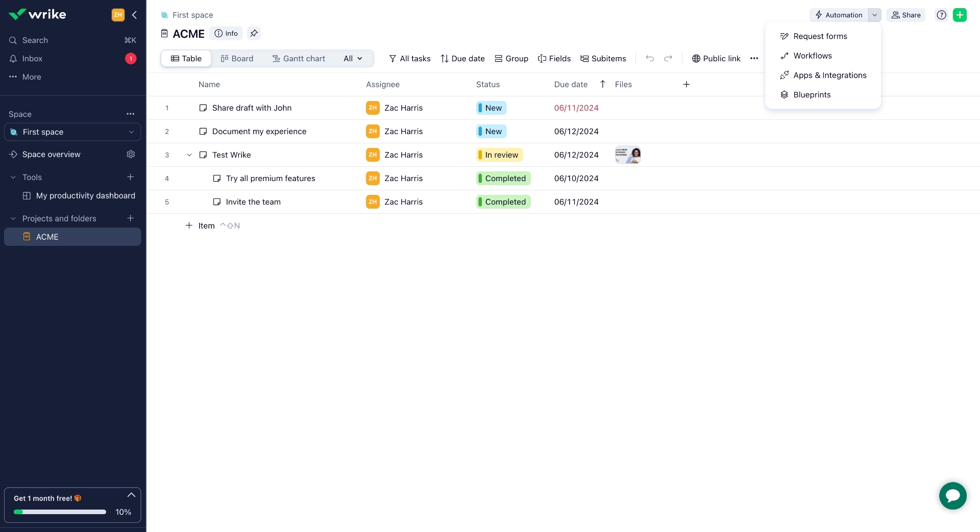Select Blueprints menu item
980x532 pixels.
coord(823,95)
